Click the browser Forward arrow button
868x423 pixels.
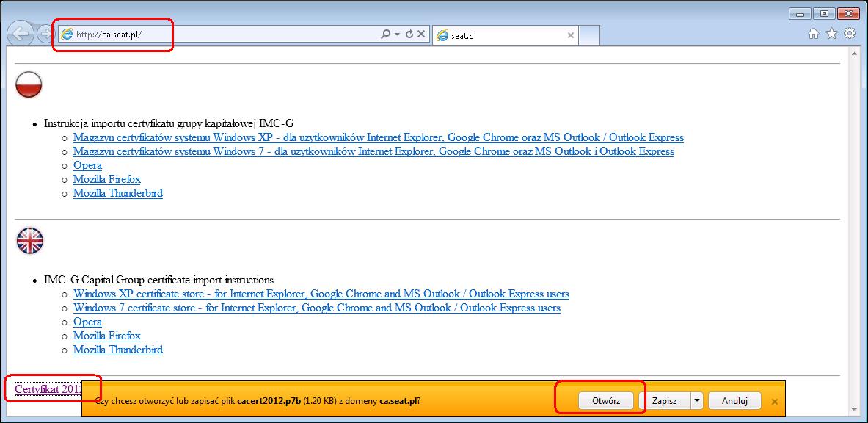[x=44, y=34]
